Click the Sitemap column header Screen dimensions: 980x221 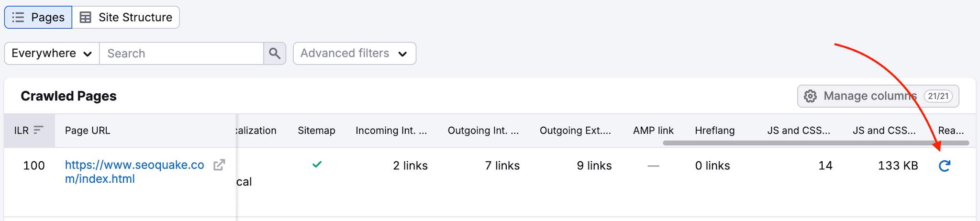(316, 131)
